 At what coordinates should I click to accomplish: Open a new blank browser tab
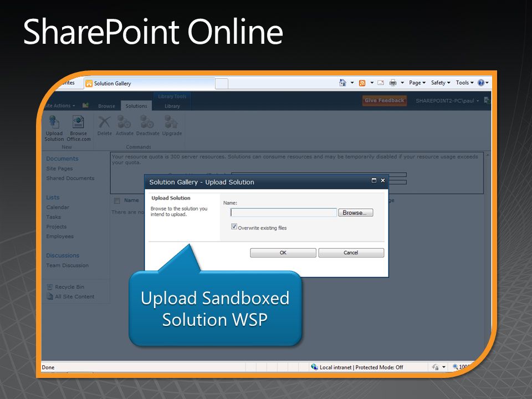point(222,84)
